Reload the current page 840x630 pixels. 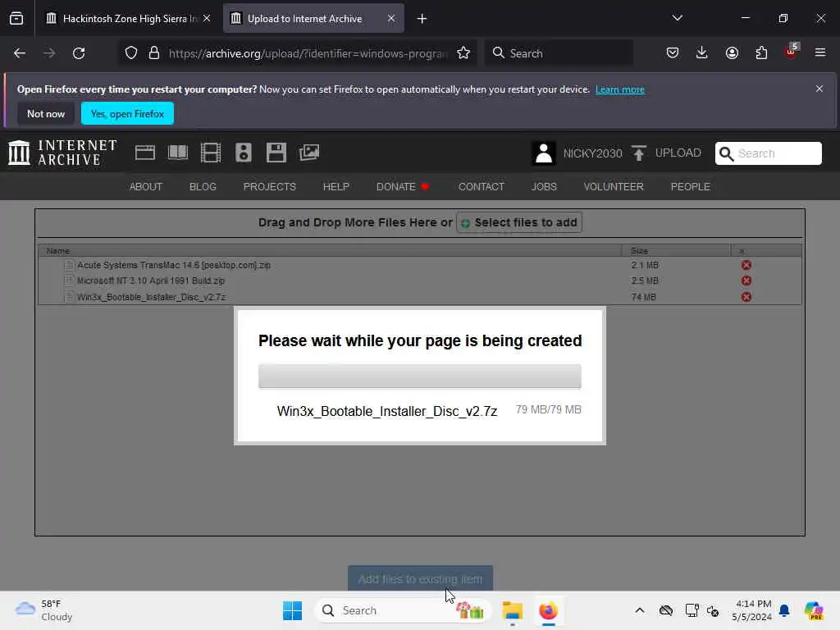[x=79, y=53]
